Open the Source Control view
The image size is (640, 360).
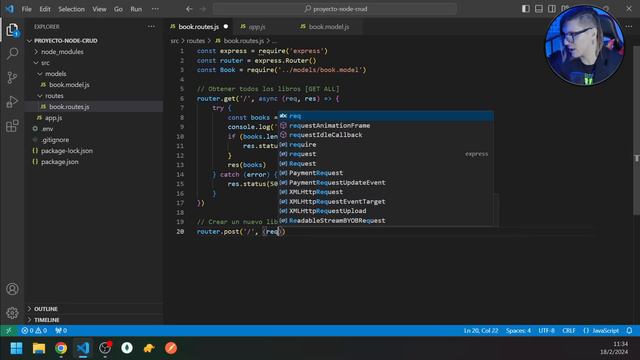[12, 78]
